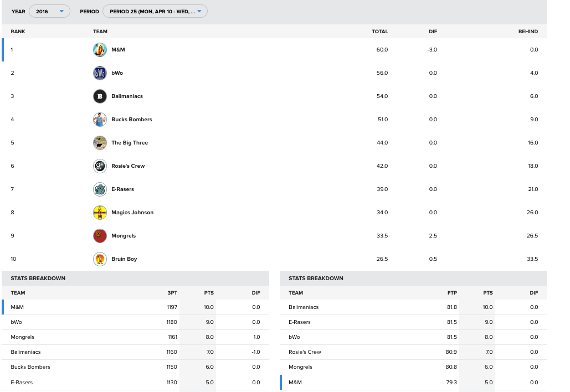570x392 pixels.
Task: Click Balimaniacs' FTP value 81.8
Action: [x=452, y=307]
